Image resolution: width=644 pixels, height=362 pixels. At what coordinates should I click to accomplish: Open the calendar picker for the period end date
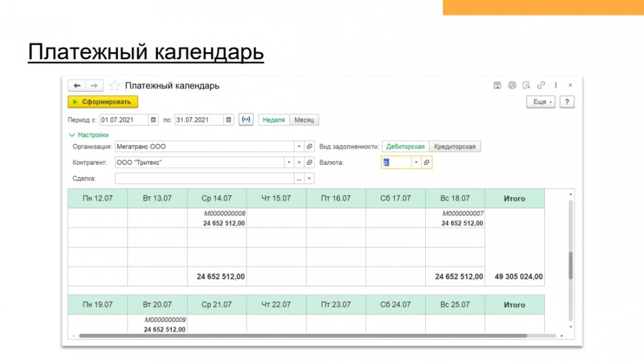click(x=229, y=120)
